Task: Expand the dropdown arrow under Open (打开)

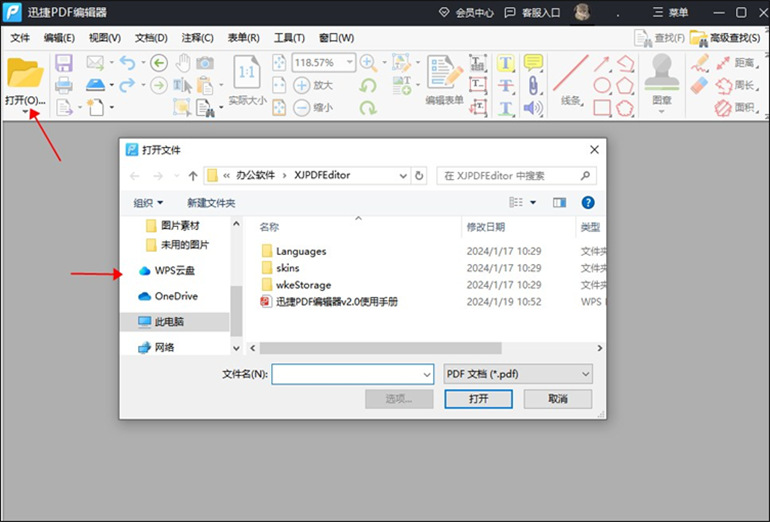Action: click(x=26, y=112)
